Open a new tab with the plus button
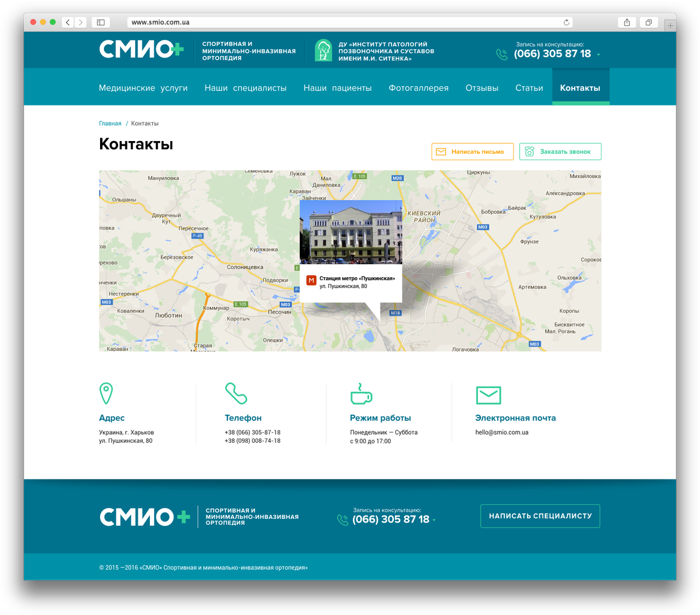The width and height of the screenshot is (700, 615). click(670, 25)
